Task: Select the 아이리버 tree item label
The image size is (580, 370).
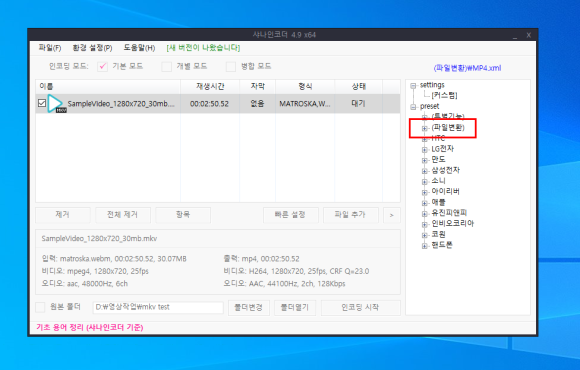Action: (445, 191)
